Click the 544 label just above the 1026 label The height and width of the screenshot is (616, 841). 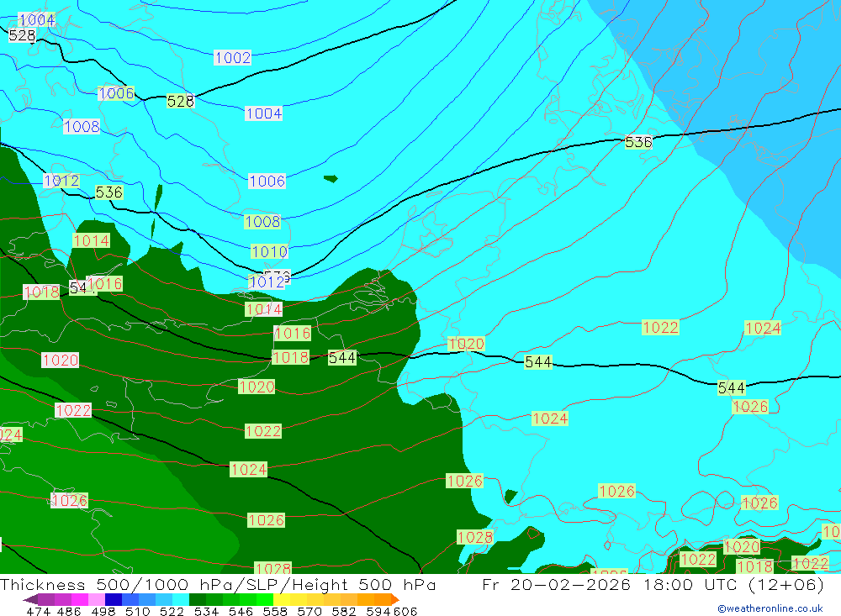click(x=732, y=387)
